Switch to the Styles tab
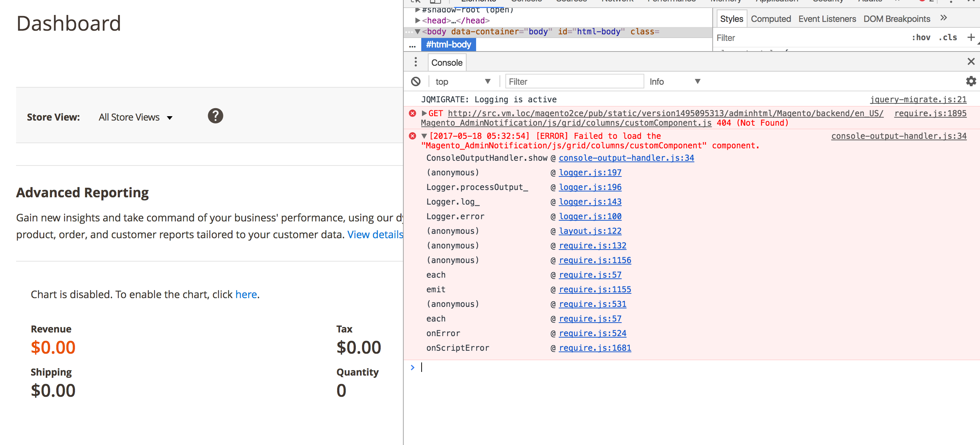Screen dimensions: 980x445 [731, 19]
